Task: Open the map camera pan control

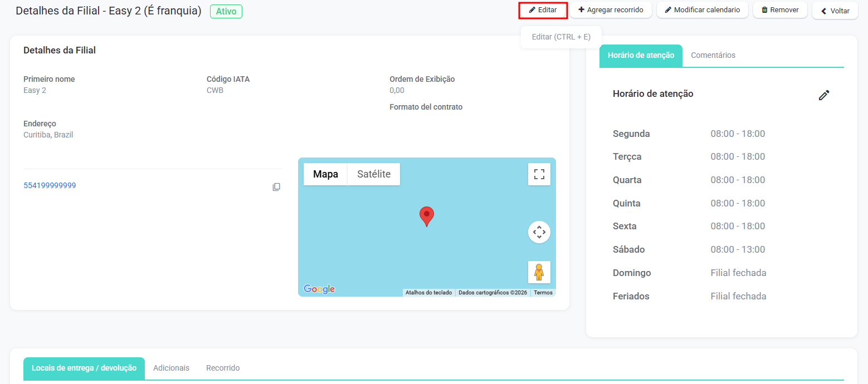Action: point(539,232)
